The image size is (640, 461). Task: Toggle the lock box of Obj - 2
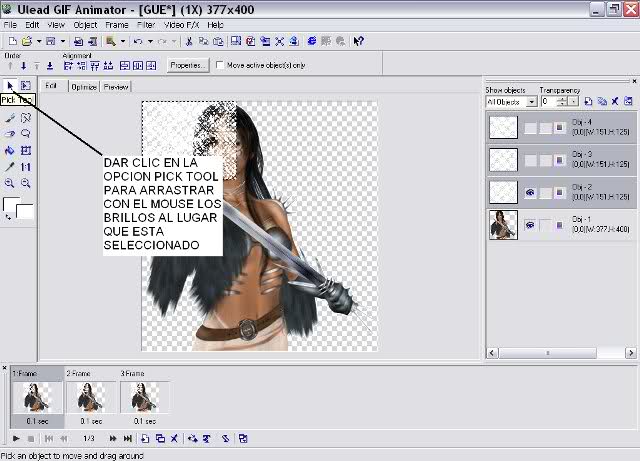point(545,192)
